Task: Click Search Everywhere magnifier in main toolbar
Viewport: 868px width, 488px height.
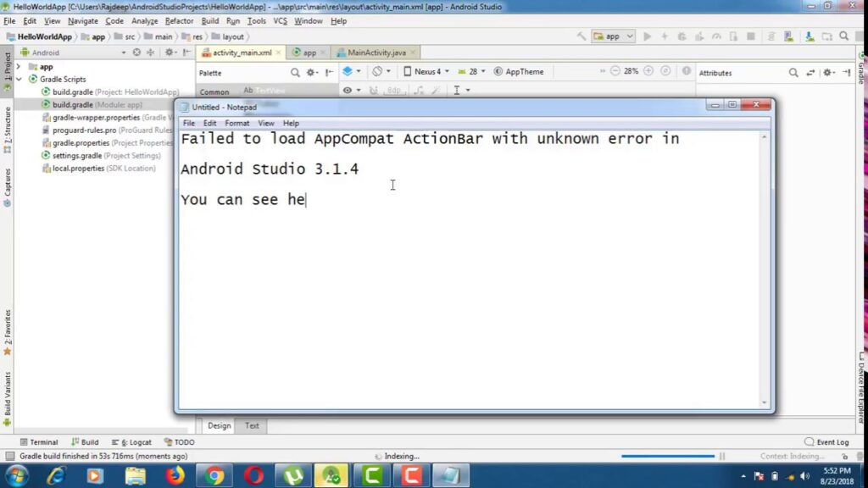Action: [843, 36]
